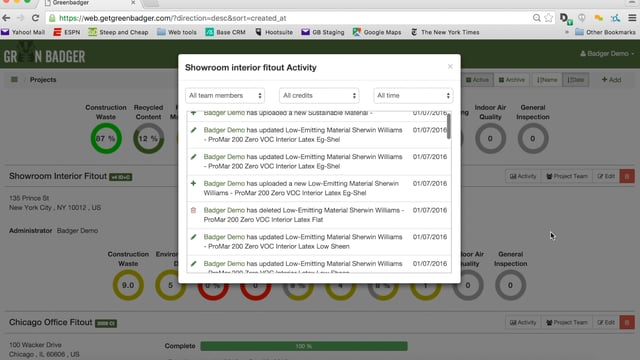
Task: Open the Steep and Cheap bookmark
Action: coord(118,32)
